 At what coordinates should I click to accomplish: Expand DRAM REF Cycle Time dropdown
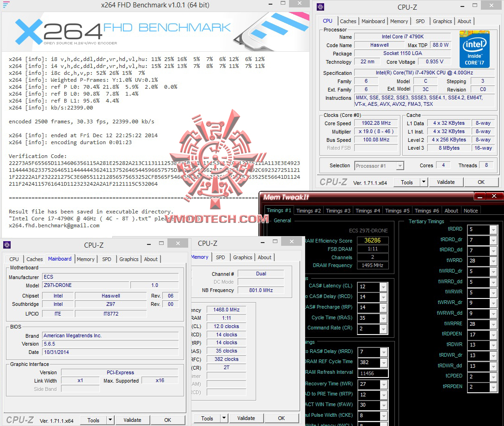(x=383, y=362)
